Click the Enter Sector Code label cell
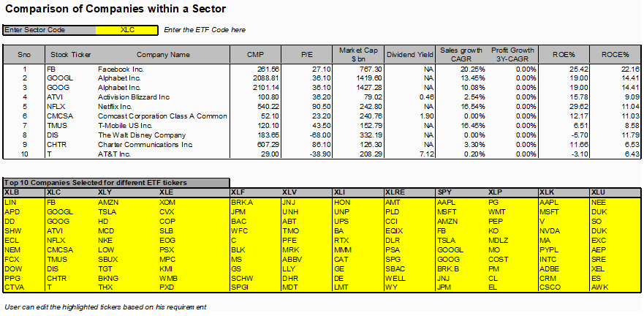644x316 pixels. [x=50, y=30]
